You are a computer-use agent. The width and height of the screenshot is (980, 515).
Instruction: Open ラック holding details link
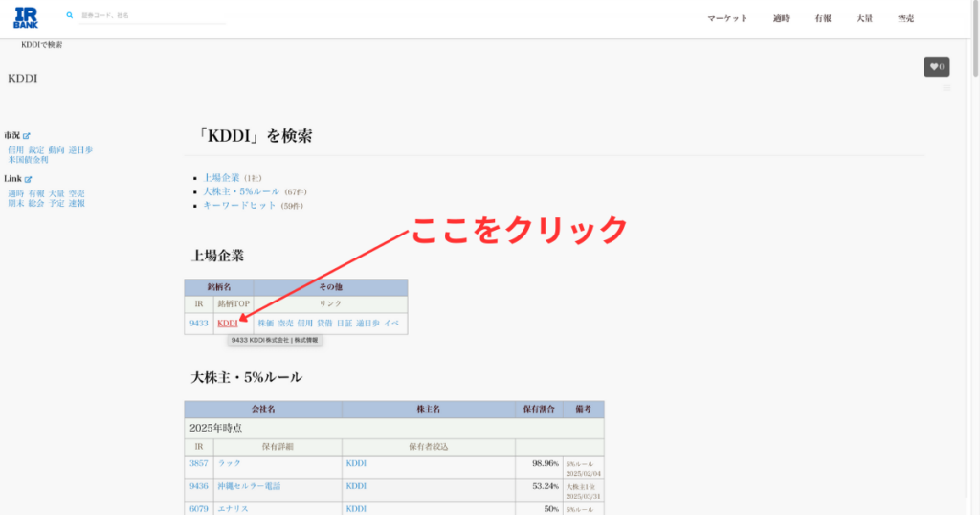(230, 463)
